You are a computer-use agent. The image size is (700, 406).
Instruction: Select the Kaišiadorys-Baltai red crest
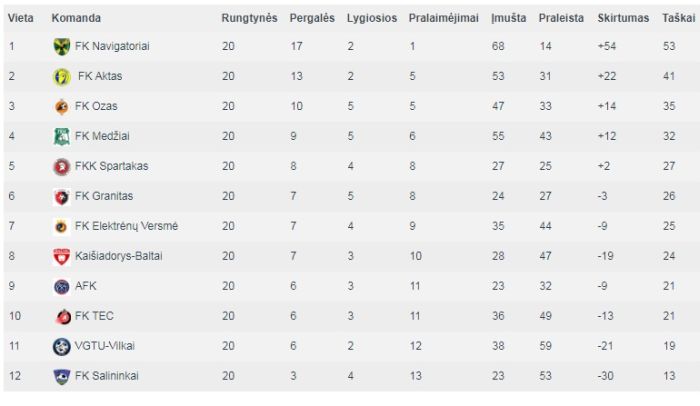click(62, 256)
